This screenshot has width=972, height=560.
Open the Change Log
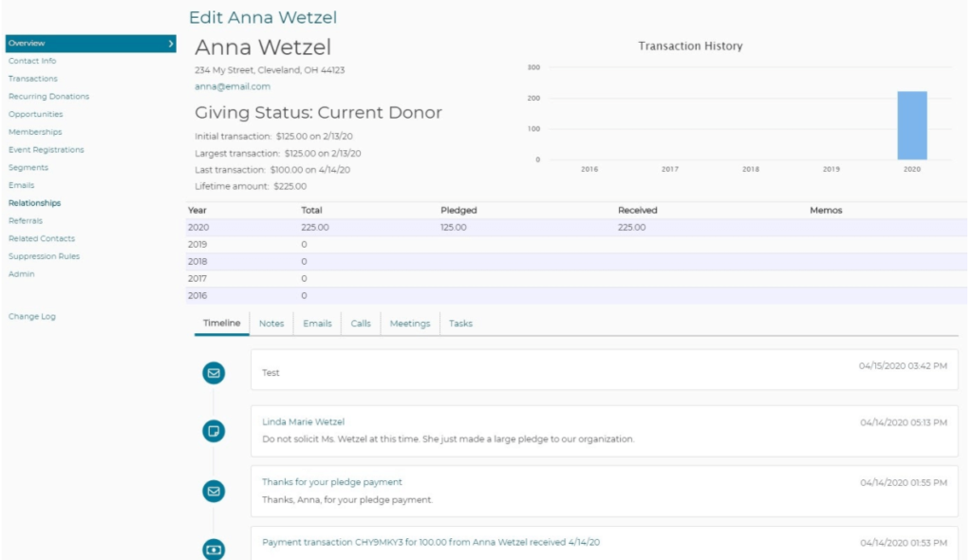click(x=31, y=316)
